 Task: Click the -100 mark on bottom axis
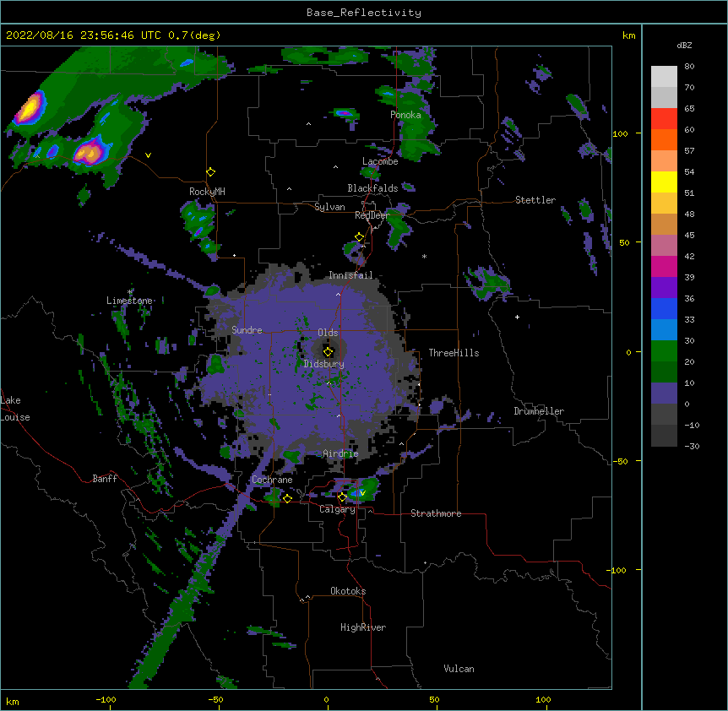point(106,699)
